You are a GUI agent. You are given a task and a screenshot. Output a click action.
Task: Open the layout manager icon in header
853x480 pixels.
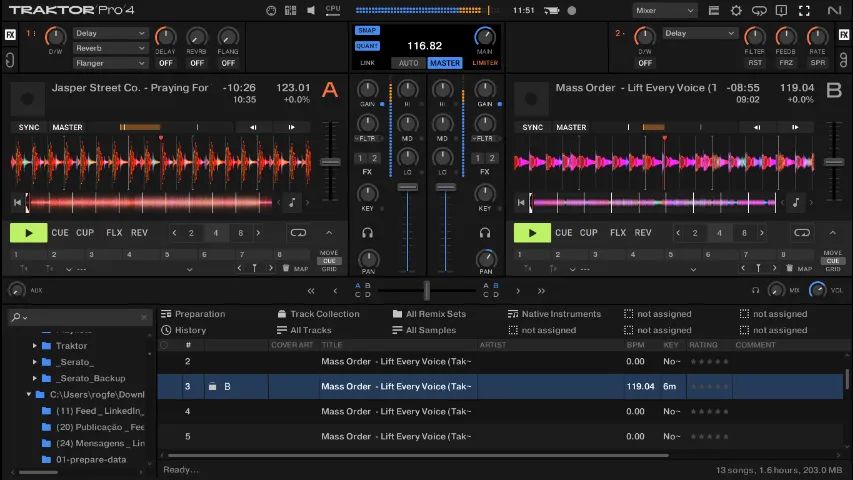coord(290,10)
